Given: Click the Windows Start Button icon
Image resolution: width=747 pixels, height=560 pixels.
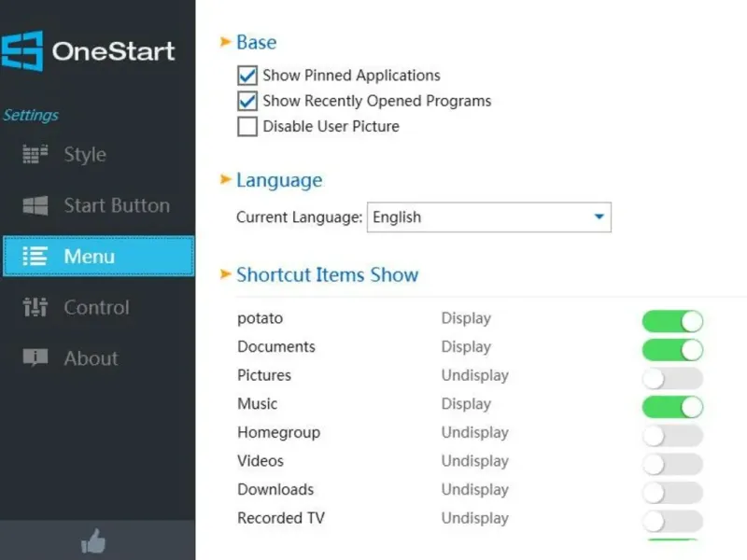Looking at the screenshot, I should pos(35,205).
